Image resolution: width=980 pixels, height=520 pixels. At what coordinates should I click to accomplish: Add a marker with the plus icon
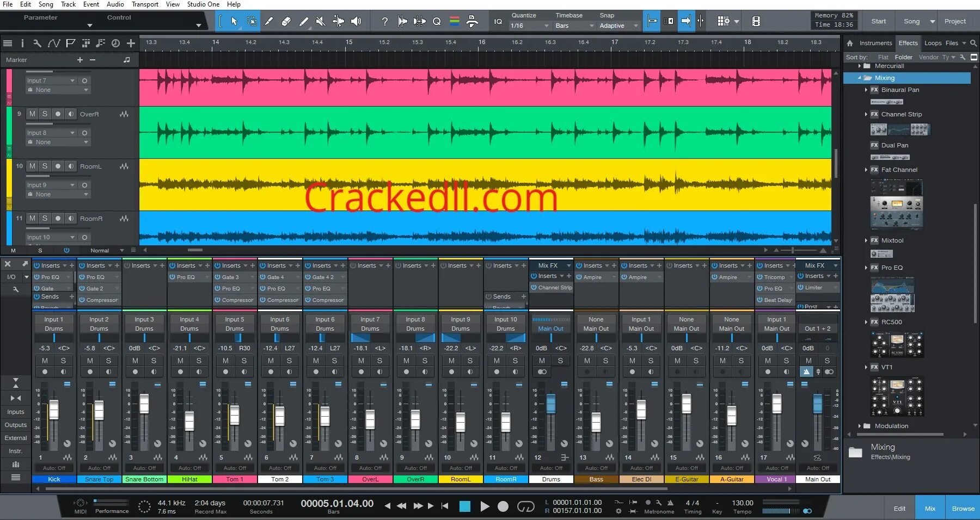pos(80,60)
